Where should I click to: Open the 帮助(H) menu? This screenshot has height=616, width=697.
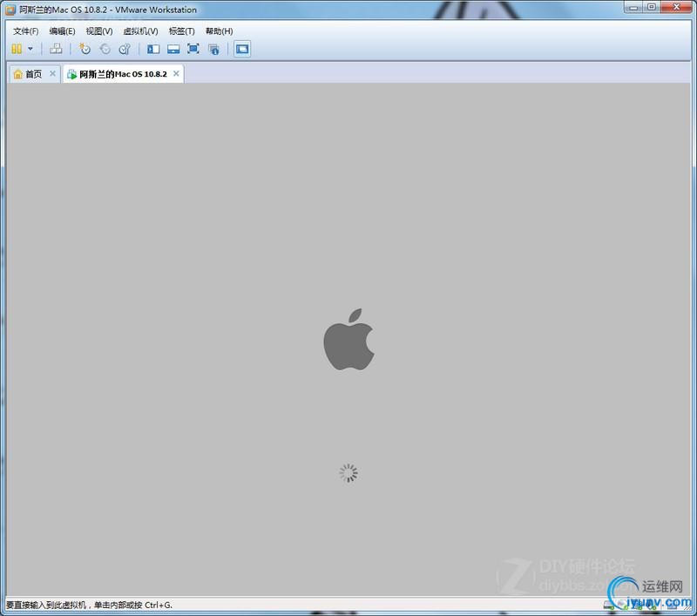coord(220,31)
